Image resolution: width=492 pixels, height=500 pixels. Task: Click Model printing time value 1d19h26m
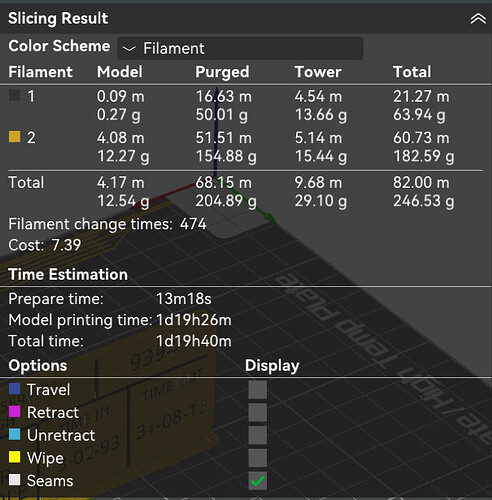pos(194,320)
